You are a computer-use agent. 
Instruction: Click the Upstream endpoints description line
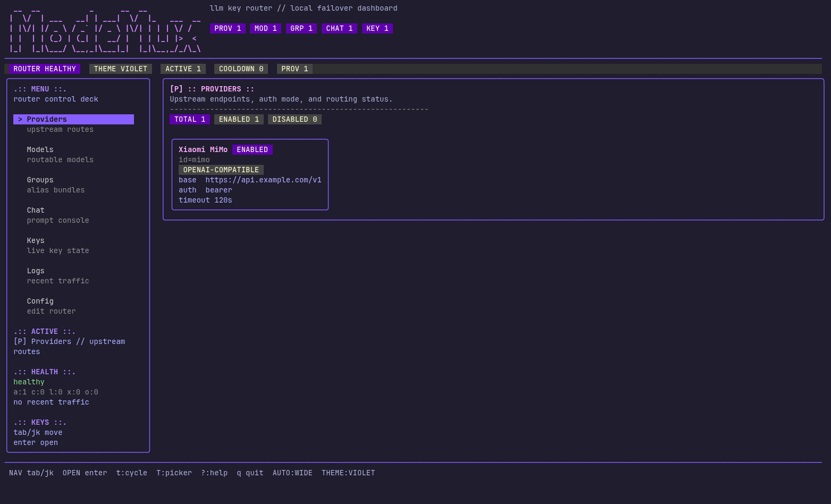coord(281,99)
